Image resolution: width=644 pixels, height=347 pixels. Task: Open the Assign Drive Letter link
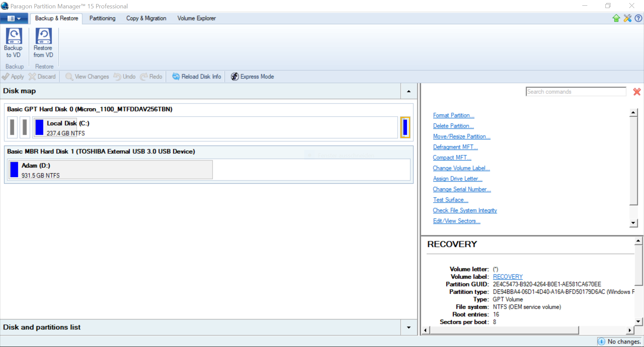pos(458,179)
